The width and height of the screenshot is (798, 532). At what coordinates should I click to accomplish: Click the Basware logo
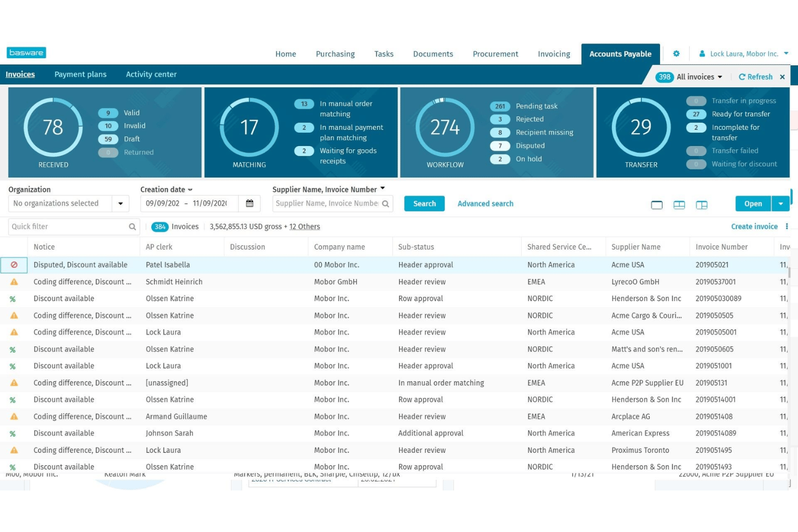(26, 52)
